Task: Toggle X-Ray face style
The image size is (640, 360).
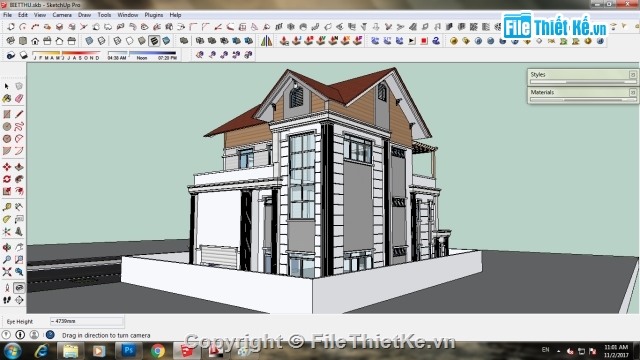Action: (89, 41)
